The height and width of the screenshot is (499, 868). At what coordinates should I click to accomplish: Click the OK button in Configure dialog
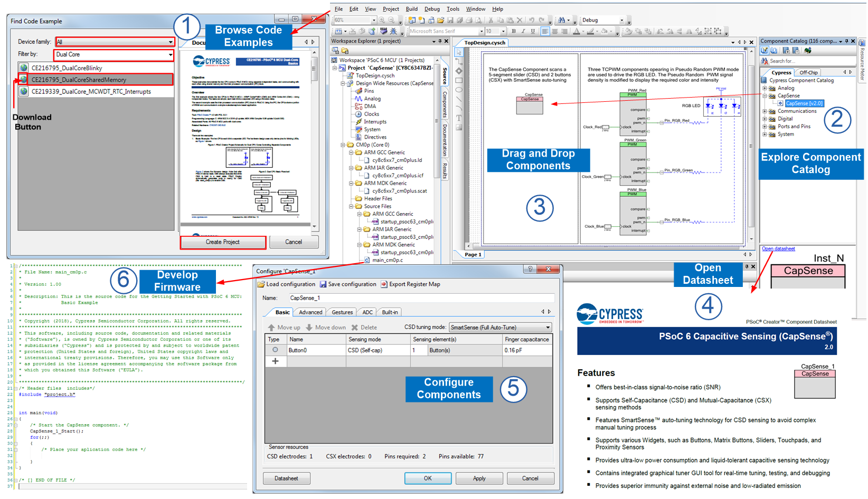coord(428,478)
